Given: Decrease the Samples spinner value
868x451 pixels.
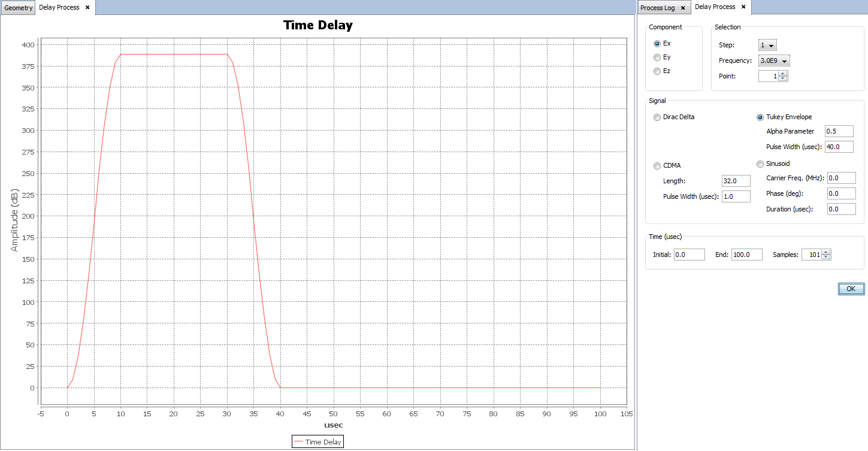Looking at the screenshot, I should 827,258.
